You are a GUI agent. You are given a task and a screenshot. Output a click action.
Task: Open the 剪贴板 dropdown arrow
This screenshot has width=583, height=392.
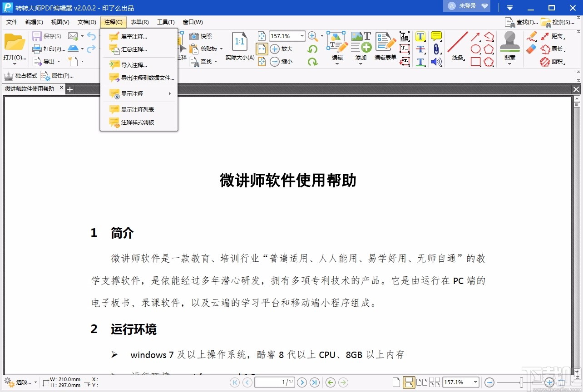[x=221, y=49]
